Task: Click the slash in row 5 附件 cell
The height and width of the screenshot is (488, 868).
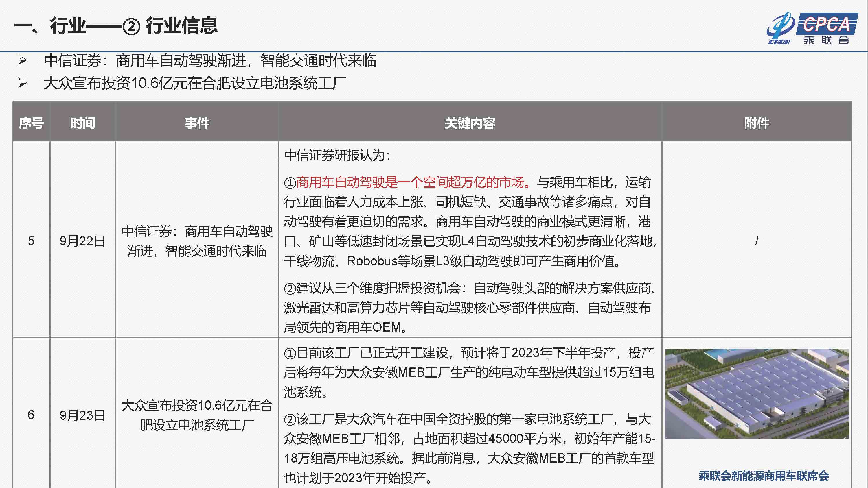Action: [x=757, y=241]
